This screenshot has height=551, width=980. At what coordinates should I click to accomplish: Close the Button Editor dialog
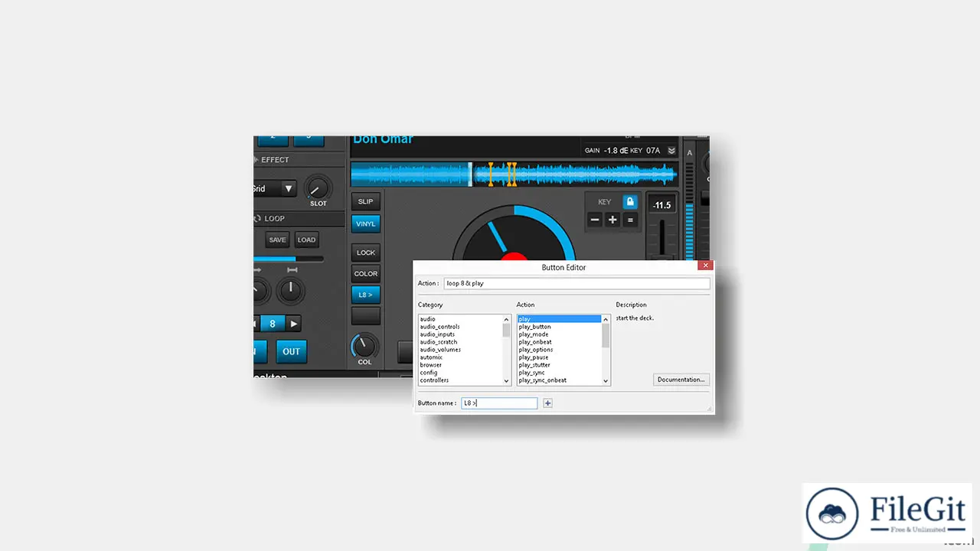705,266
